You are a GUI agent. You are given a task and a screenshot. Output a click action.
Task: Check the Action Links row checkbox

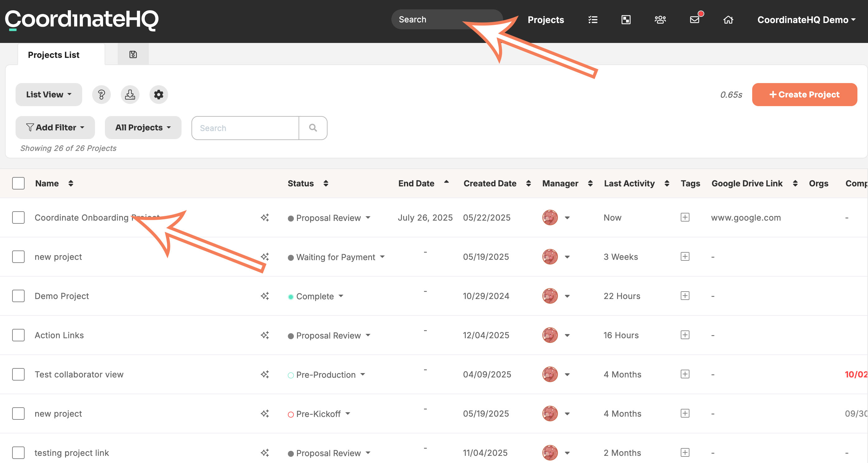click(18, 335)
